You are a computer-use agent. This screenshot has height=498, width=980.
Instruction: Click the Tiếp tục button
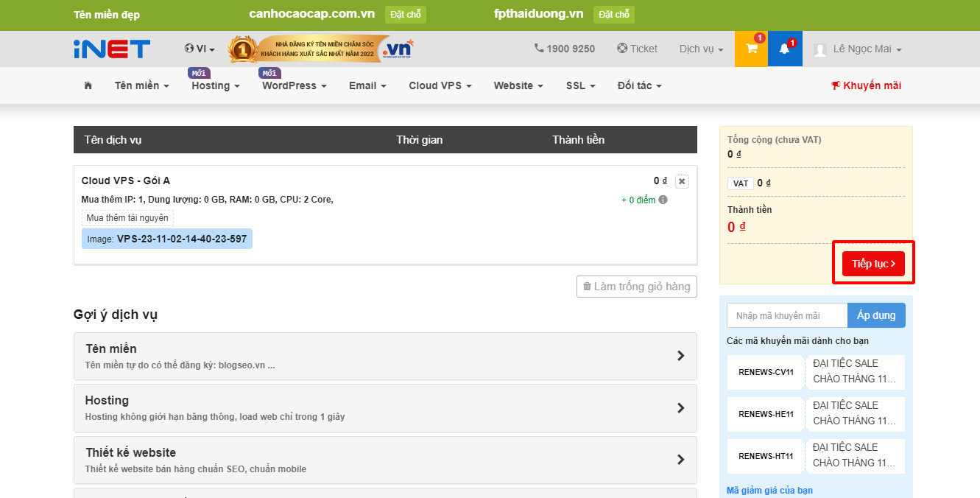[x=873, y=264]
